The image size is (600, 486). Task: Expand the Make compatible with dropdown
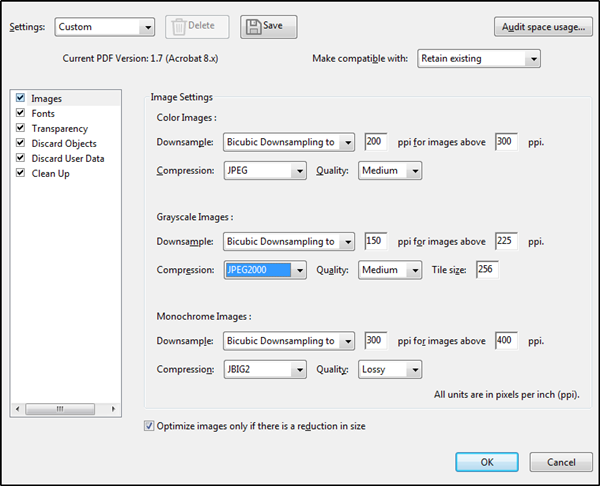[x=479, y=59]
